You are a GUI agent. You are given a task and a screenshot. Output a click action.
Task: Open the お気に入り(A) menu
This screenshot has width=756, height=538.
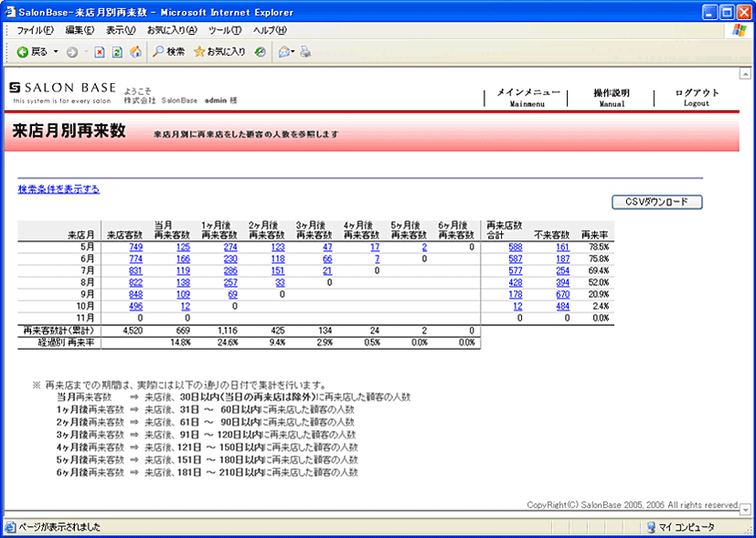pos(173,30)
